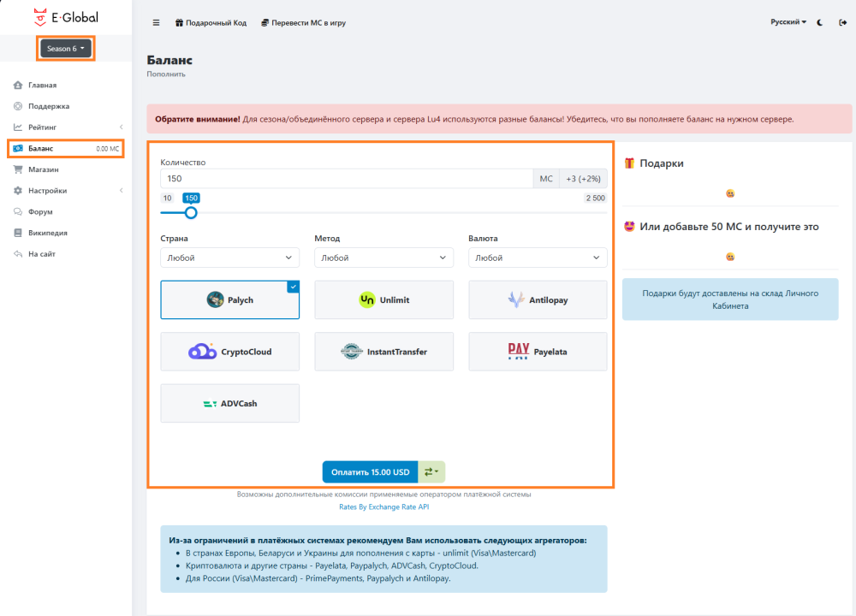Click the E-Global logo
Image resolution: width=856 pixels, height=616 pixels.
point(65,16)
